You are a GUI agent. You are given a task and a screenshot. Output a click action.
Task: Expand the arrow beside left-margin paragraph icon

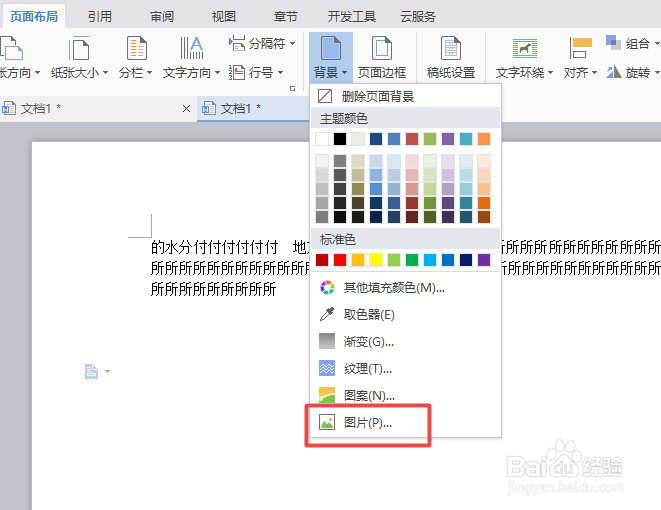point(107,371)
